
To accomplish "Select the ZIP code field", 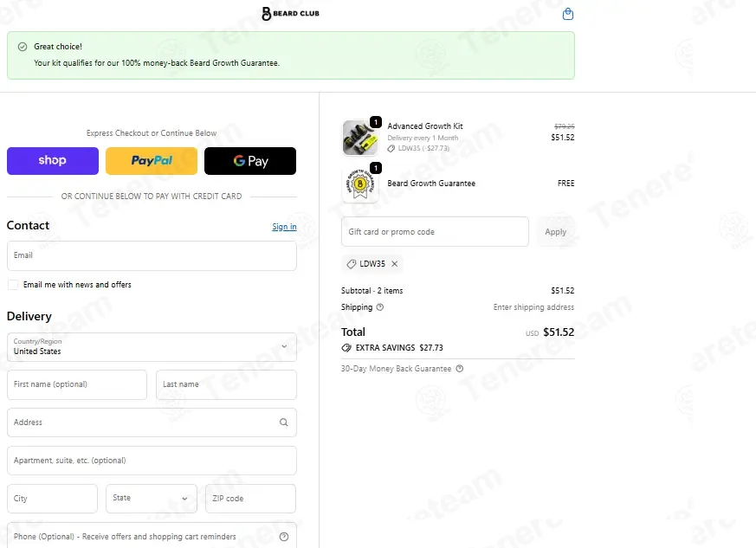I will pyautogui.click(x=251, y=499).
